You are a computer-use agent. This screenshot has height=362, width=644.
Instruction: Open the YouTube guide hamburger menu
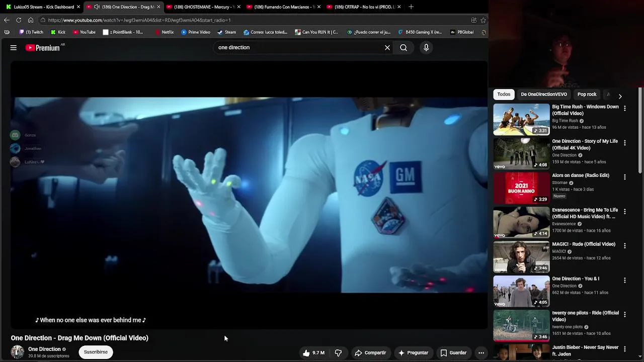tap(14, 48)
